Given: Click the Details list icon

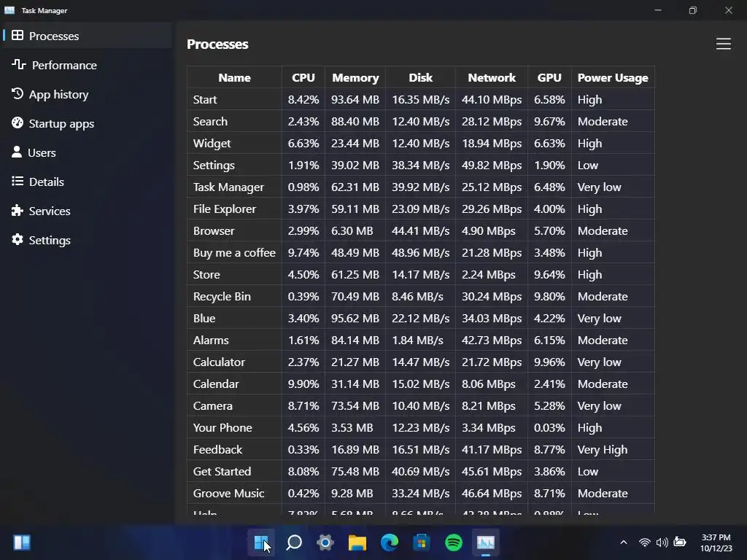Looking at the screenshot, I should coord(18,181).
